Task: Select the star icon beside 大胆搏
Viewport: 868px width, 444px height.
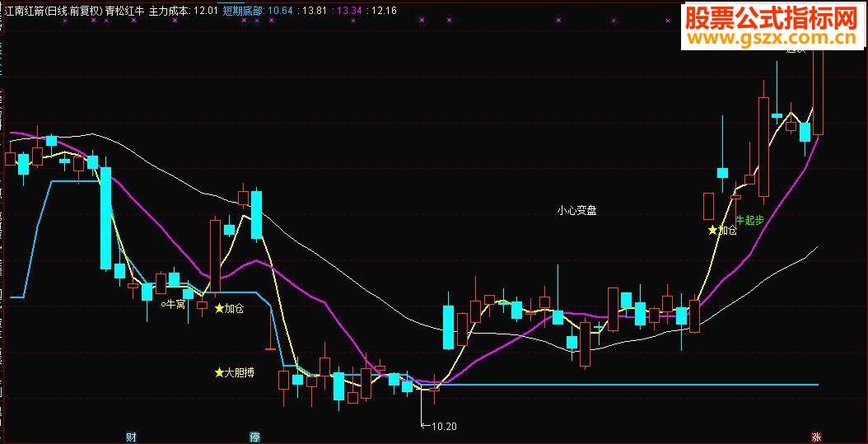Action: click(219, 373)
